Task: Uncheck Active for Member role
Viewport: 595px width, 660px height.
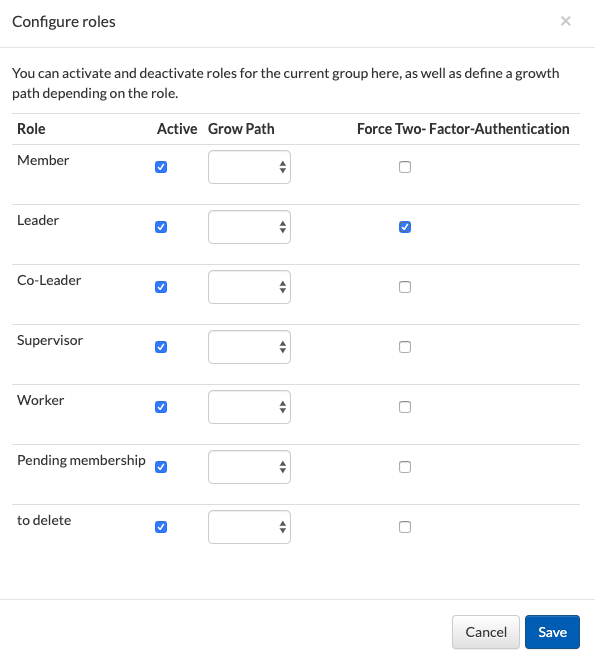Action: click(161, 167)
